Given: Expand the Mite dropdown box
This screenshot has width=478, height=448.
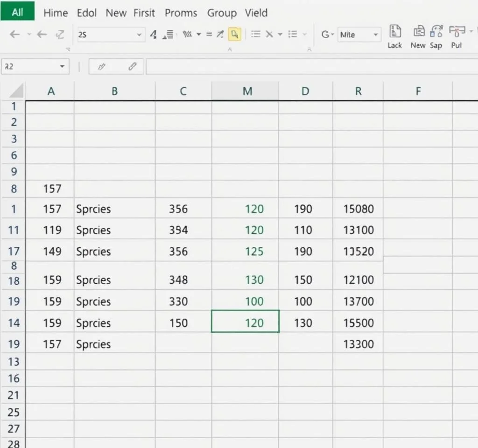Looking at the screenshot, I should (375, 35).
